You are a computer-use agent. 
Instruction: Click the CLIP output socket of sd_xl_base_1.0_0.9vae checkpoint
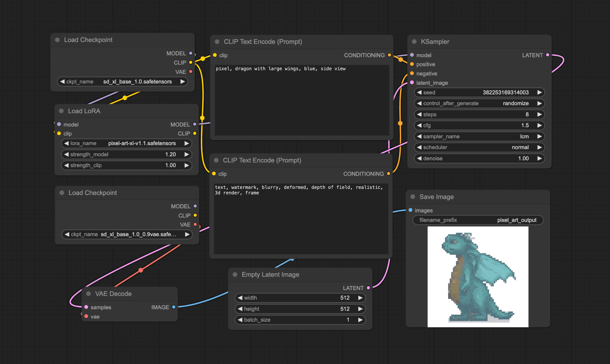(195, 215)
